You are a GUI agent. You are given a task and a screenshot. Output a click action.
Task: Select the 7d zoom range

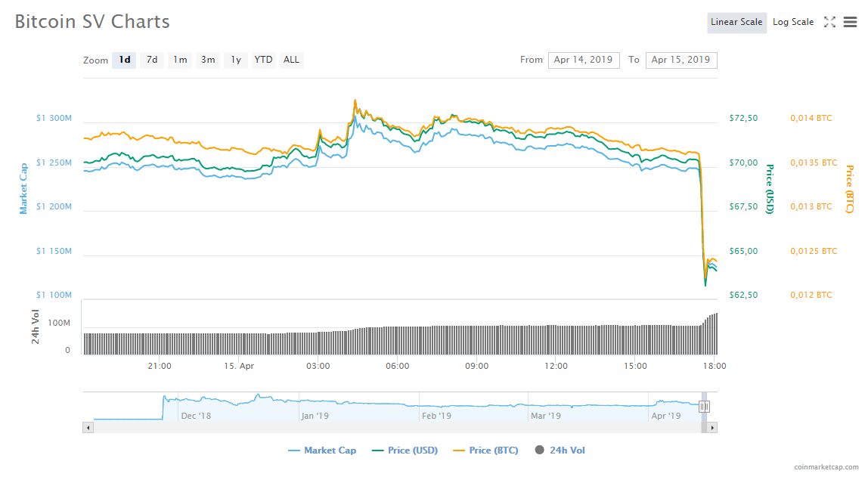tap(152, 60)
